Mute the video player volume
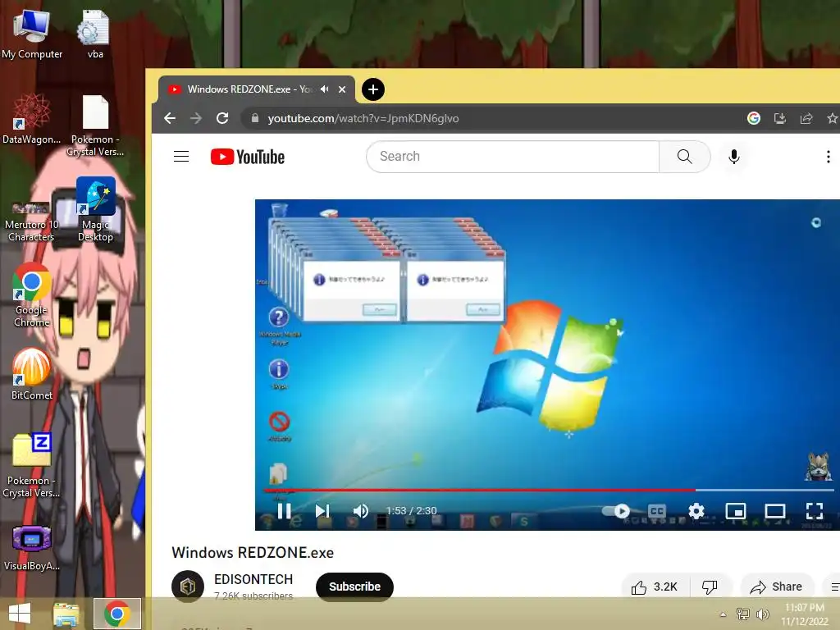840x630 pixels. (x=361, y=511)
